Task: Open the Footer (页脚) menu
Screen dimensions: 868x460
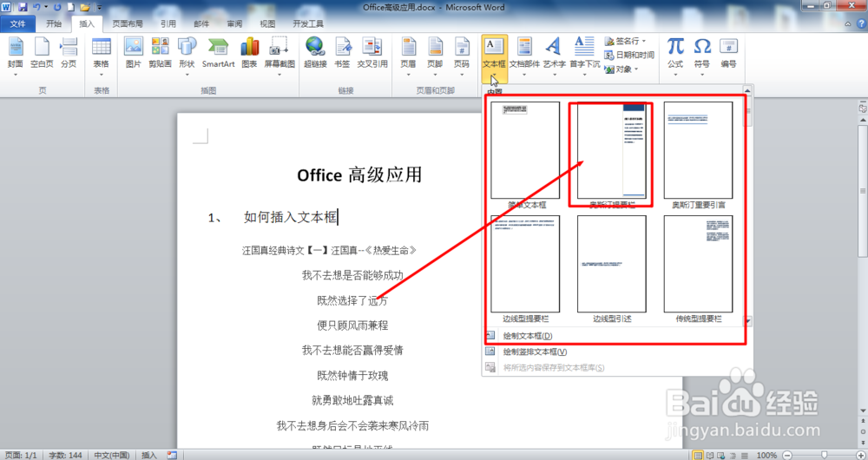Action: click(x=435, y=55)
